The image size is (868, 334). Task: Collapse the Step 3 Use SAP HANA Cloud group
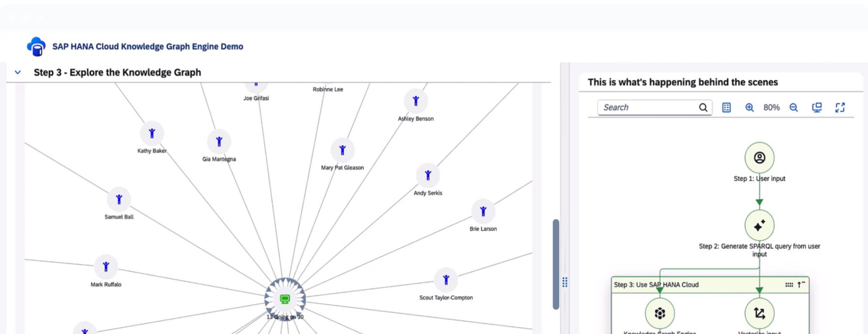801,284
